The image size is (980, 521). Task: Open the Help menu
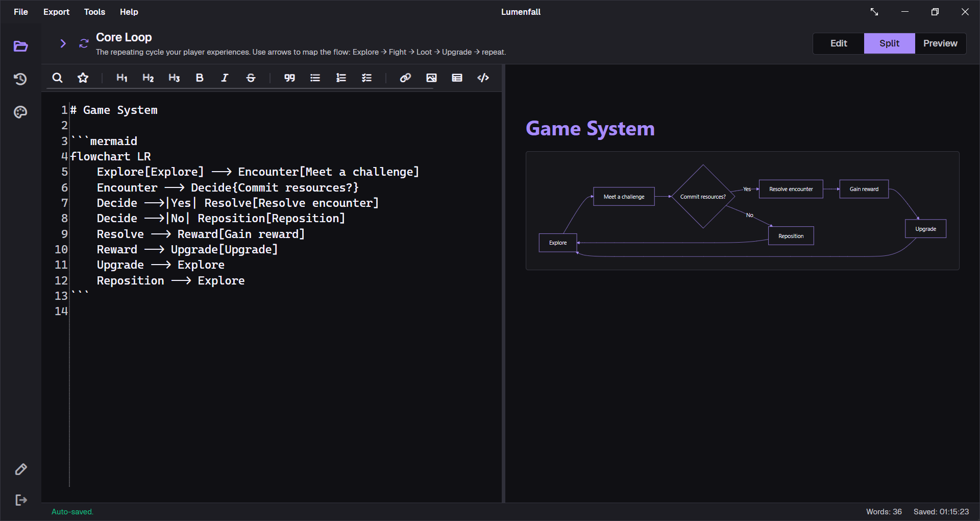point(129,12)
